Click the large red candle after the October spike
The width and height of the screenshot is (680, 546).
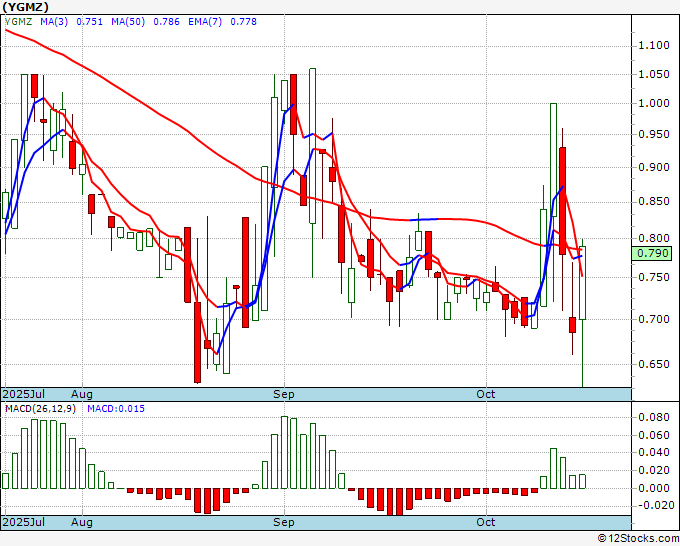coord(563,201)
